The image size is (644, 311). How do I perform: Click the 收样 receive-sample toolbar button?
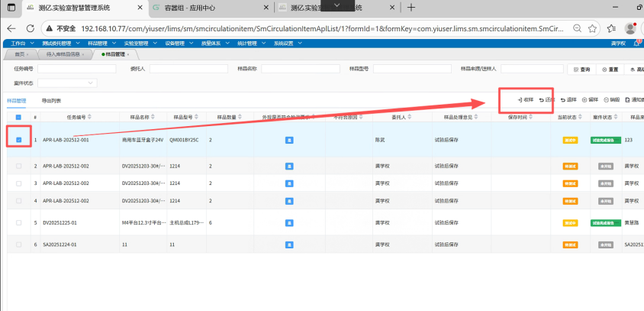coord(525,99)
